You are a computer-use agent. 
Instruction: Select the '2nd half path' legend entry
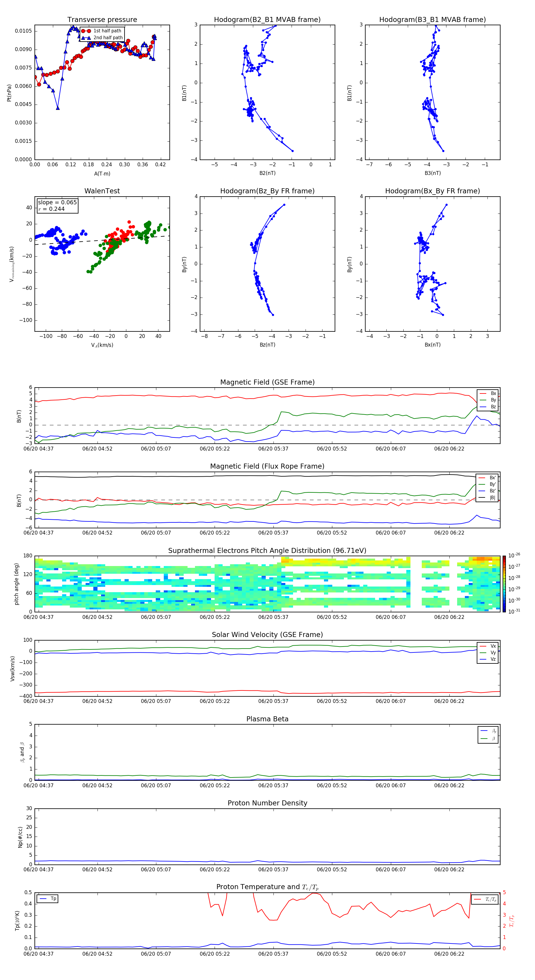pos(102,38)
